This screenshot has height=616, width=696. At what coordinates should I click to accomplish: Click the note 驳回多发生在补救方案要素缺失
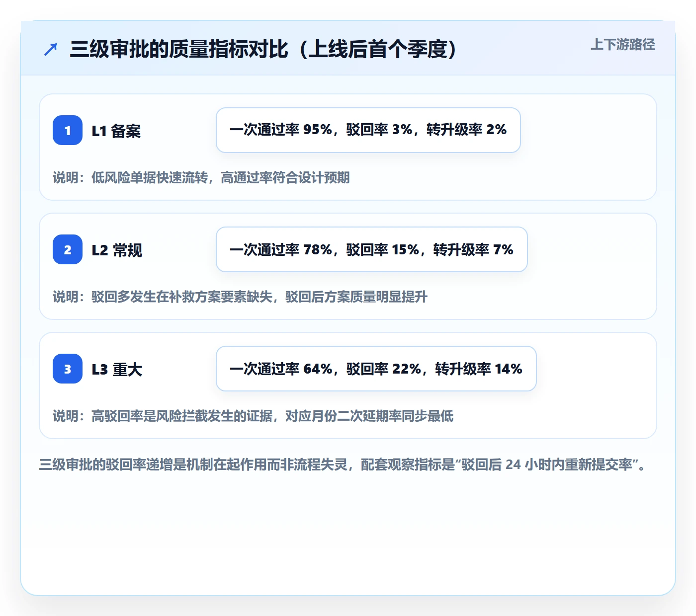[x=240, y=297]
